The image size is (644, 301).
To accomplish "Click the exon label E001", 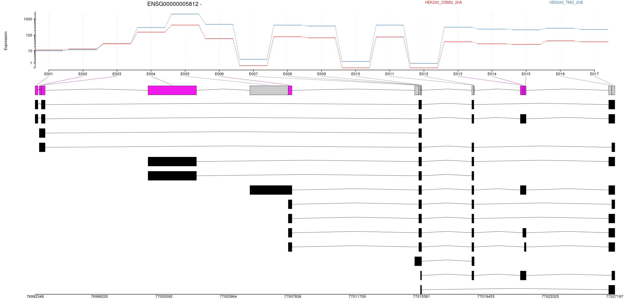I will click(49, 74).
